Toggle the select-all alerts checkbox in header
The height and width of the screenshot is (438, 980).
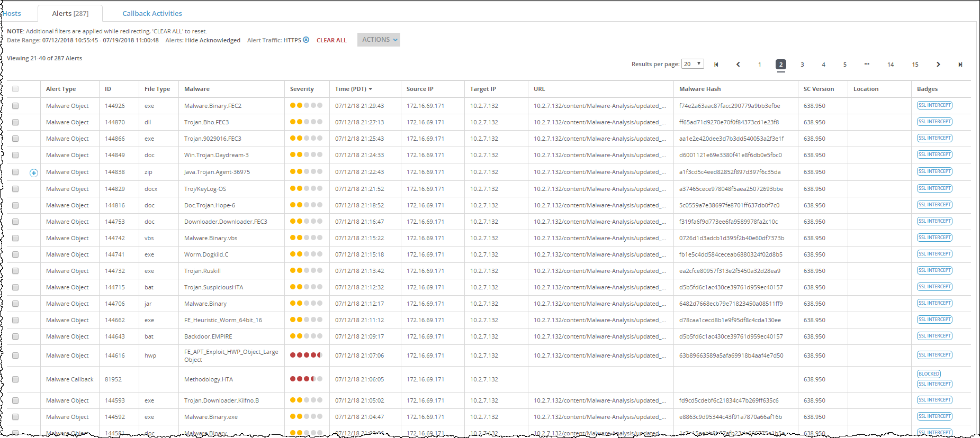(15, 89)
